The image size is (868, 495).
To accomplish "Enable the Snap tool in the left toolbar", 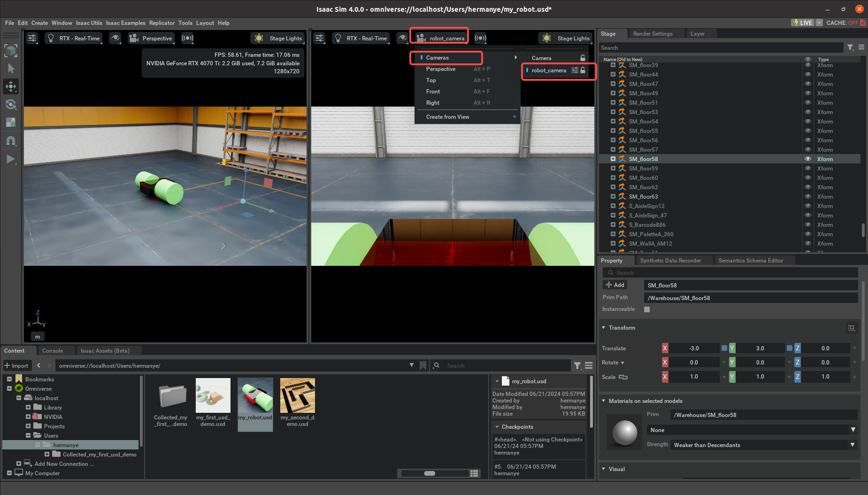I will coord(11,140).
